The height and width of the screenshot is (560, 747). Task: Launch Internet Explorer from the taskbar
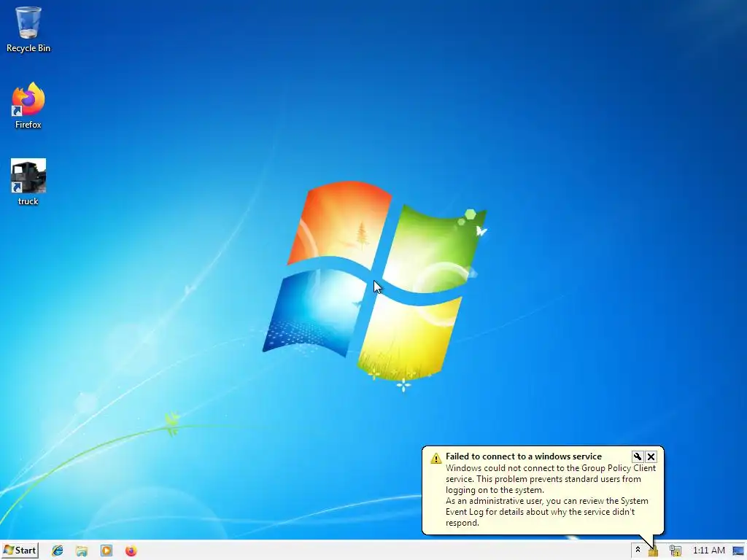[58, 551]
